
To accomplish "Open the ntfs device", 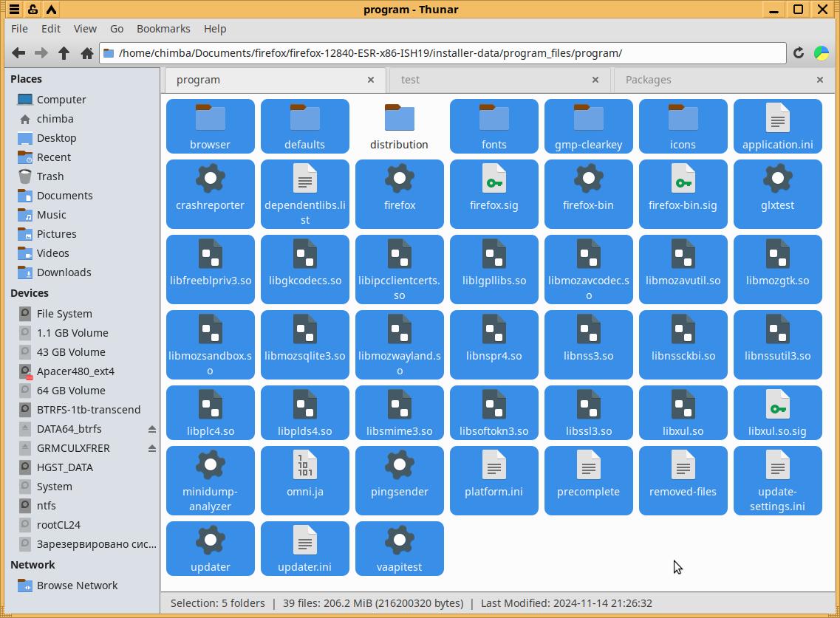I will point(82,506).
